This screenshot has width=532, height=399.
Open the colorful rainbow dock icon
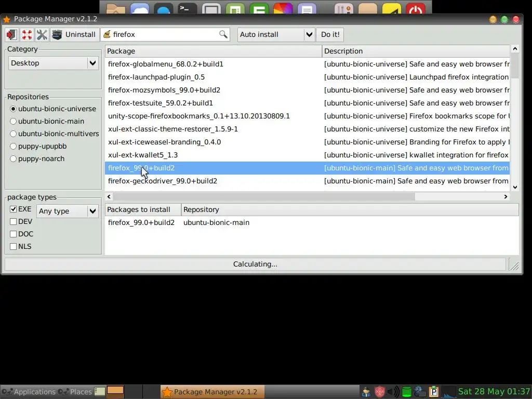283,8
